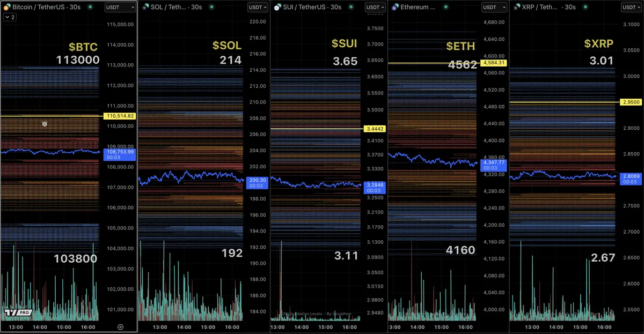Click the $SOL text label
The width and height of the screenshot is (644, 334).
pos(226,46)
